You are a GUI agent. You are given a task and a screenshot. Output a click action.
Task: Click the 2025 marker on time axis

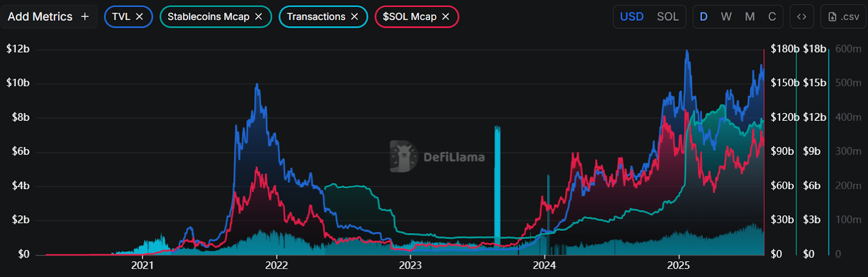[678, 265]
